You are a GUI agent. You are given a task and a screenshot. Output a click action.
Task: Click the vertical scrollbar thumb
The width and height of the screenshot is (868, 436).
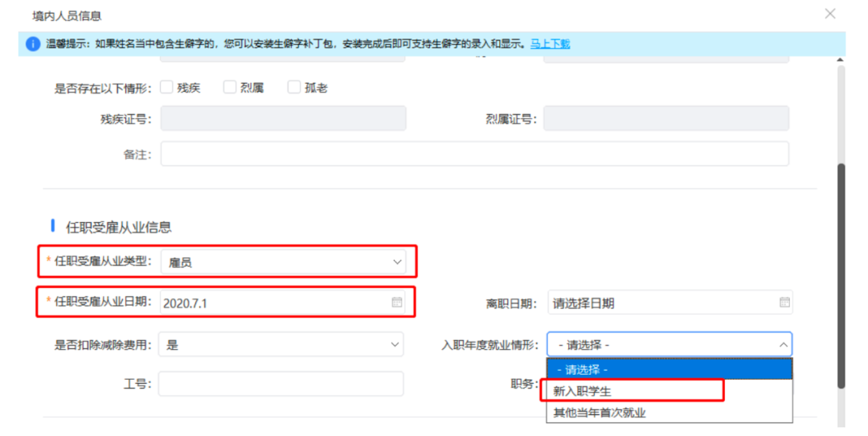841,275
